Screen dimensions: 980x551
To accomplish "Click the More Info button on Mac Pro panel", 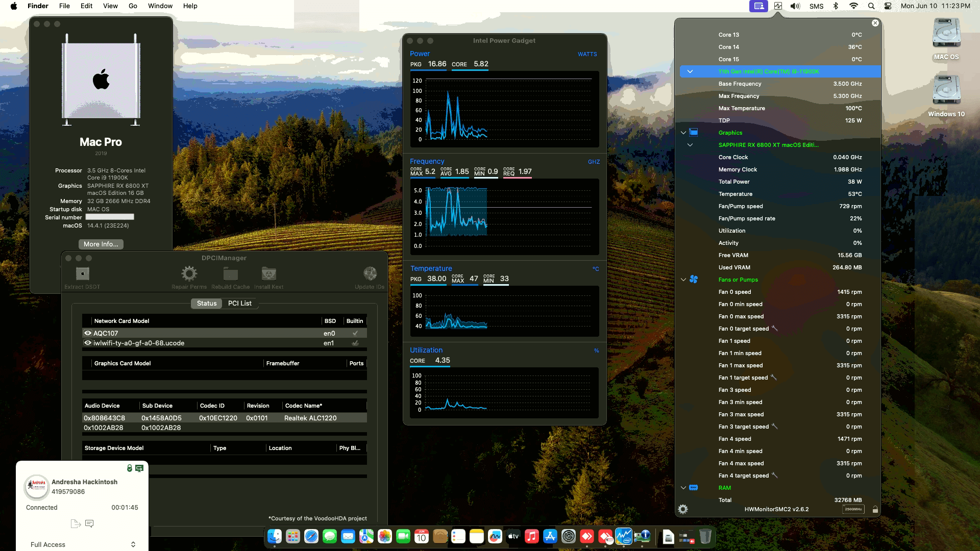I will click(x=101, y=244).
